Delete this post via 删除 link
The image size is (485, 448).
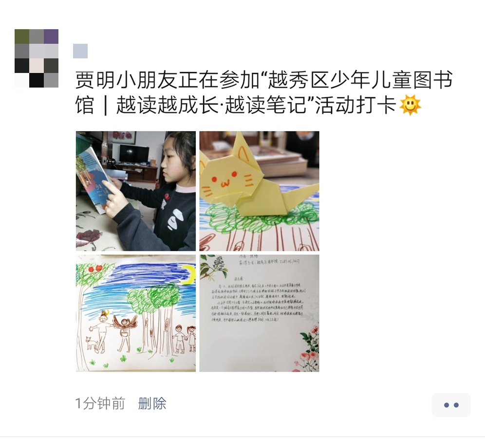coord(152,404)
